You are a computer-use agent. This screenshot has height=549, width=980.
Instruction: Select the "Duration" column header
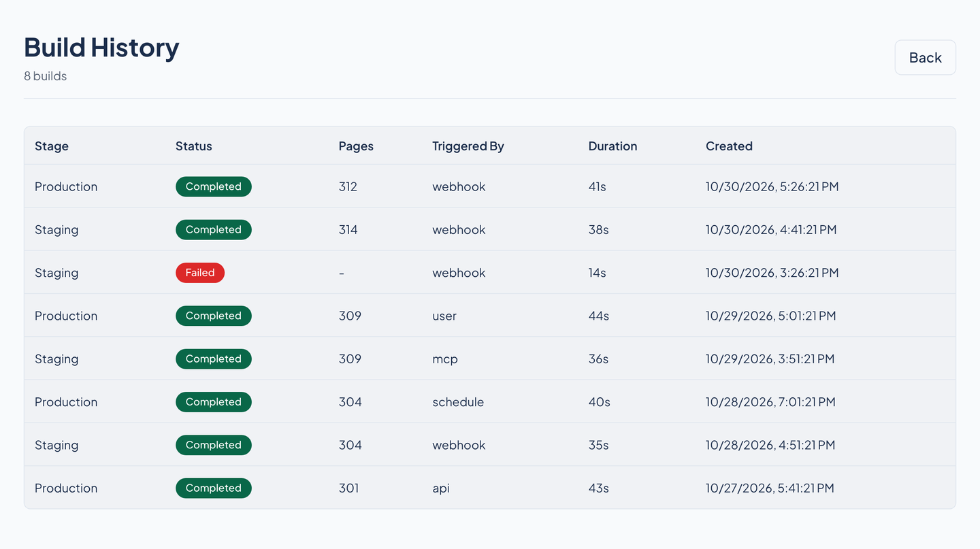pyautogui.click(x=613, y=146)
